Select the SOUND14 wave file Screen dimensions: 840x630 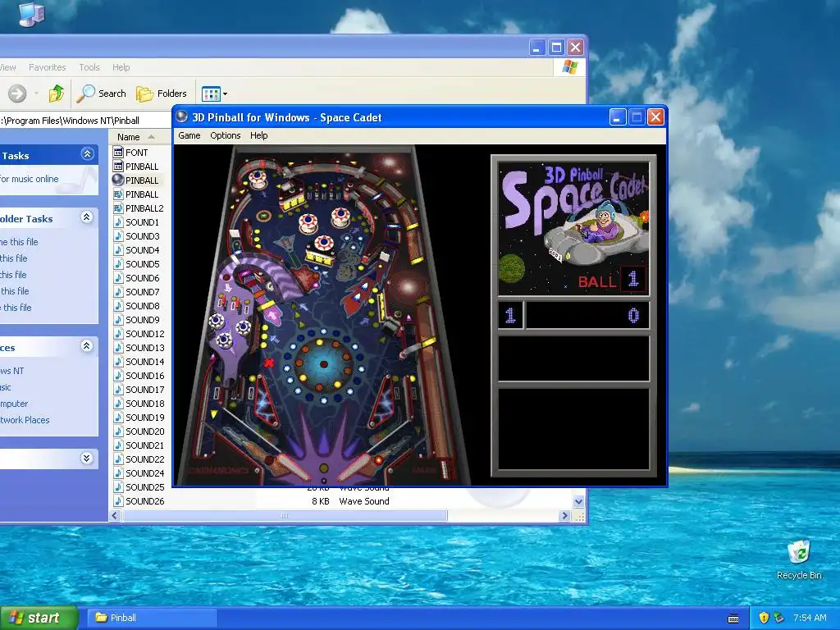pos(139,361)
